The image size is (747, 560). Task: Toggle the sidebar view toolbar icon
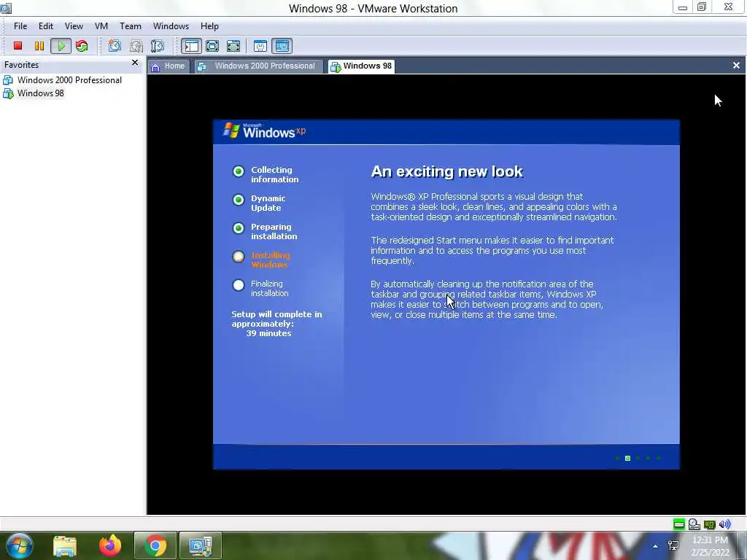[191, 46]
